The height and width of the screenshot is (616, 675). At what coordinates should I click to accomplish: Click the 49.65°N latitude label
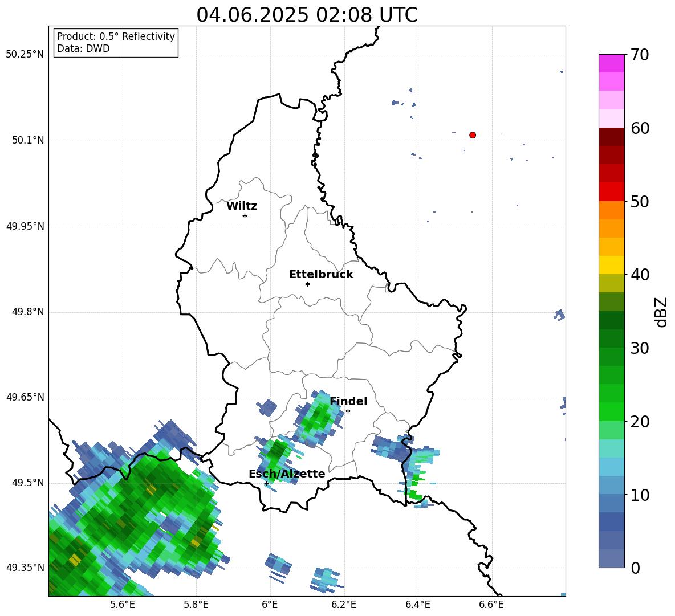(x=25, y=397)
